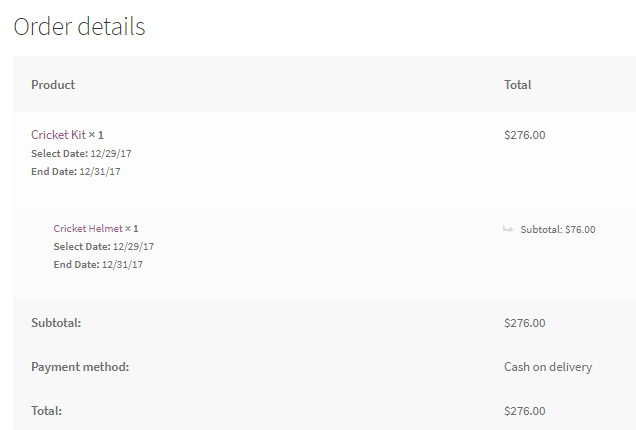Screen dimensions: 636x430
Task: Click the Total column header
Action: tap(517, 85)
